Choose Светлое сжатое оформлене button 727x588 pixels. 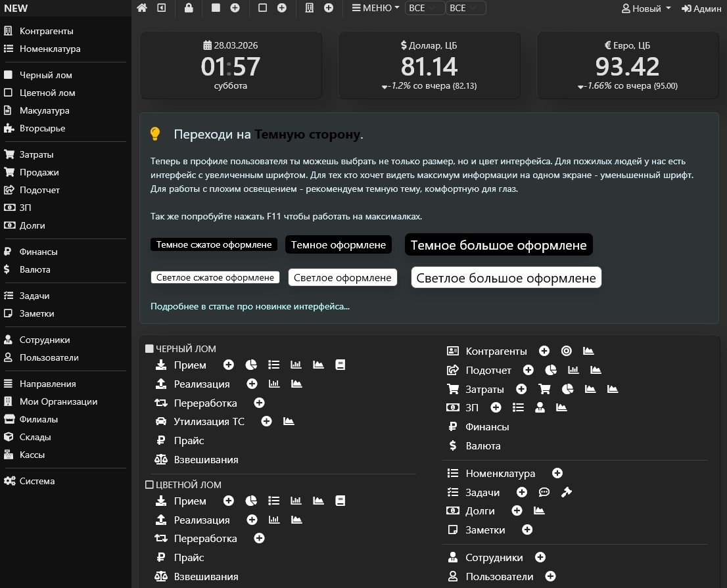[215, 277]
